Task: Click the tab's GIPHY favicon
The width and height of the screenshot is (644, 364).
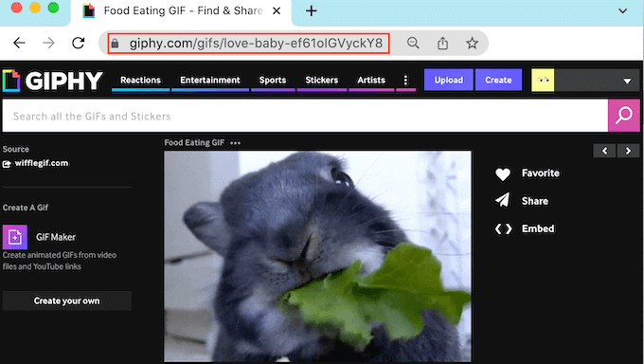Action: (89, 10)
